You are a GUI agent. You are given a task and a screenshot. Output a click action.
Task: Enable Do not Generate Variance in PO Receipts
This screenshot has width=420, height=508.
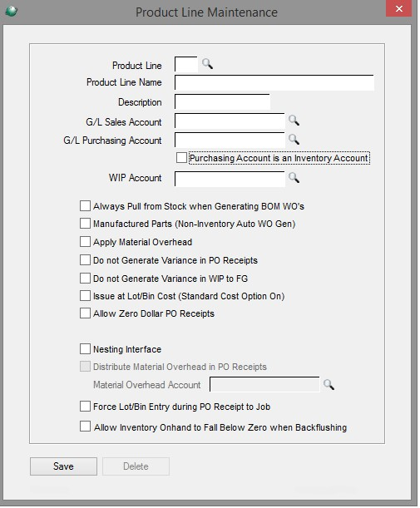pos(85,260)
